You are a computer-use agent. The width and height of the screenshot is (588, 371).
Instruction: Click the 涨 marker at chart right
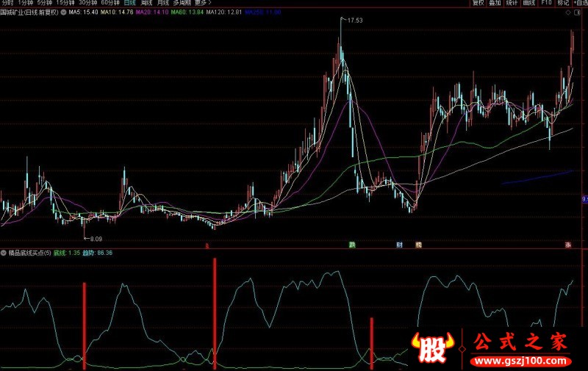[x=568, y=244]
